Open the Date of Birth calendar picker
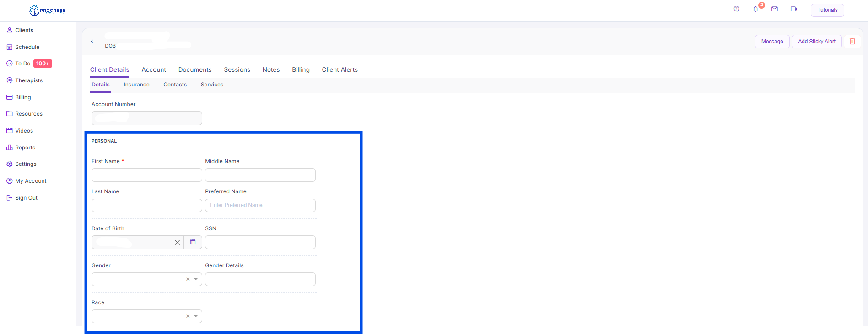Image resolution: width=868 pixels, height=334 pixels. coord(193,242)
